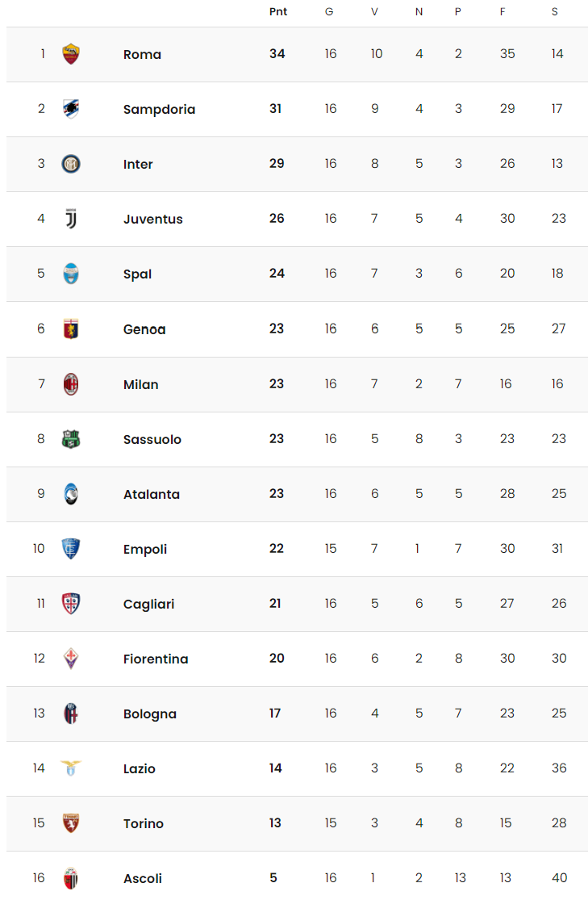Click the Fiorentina club crest
This screenshot has height=904, width=588.
pos(71,659)
